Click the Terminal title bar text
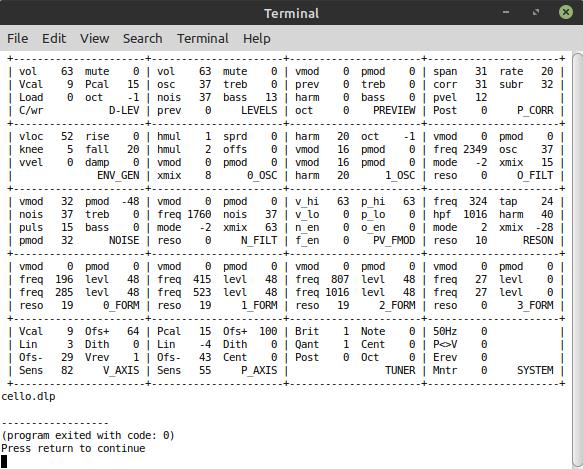 pyautogui.click(x=292, y=13)
